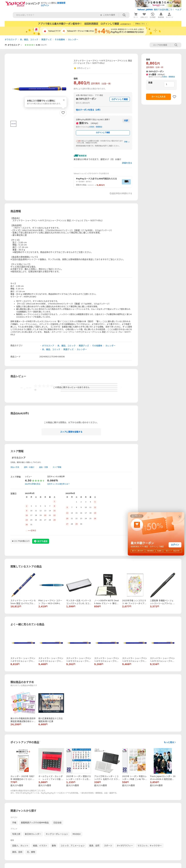Click the report violation (違反申告) icon link
The image size is (186, 868).
pos(121,193)
